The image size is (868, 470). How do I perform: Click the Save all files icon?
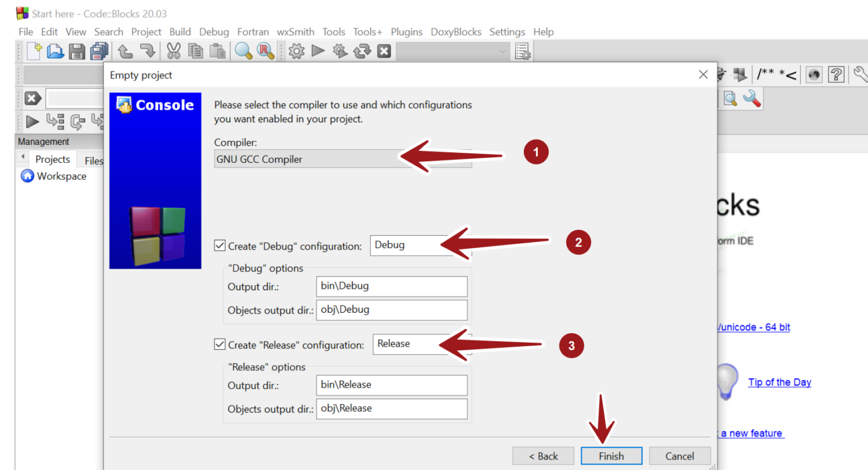click(99, 51)
